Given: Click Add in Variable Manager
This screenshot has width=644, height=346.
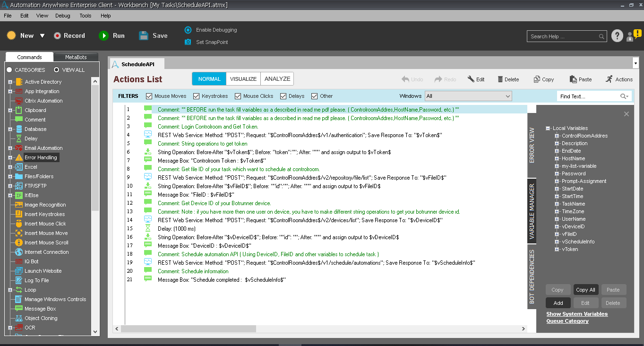Looking at the screenshot, I should tap(558, 303).
